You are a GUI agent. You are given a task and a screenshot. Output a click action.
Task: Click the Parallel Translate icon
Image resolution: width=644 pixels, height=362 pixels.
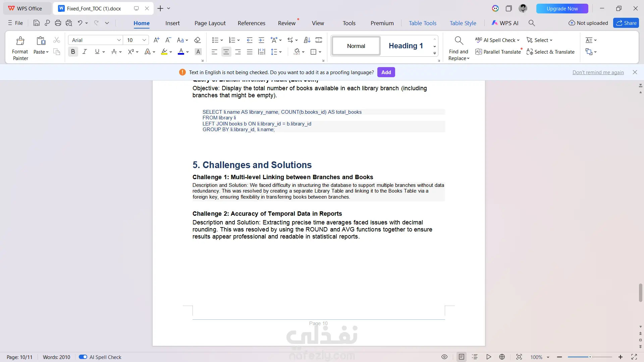point(479,52)
